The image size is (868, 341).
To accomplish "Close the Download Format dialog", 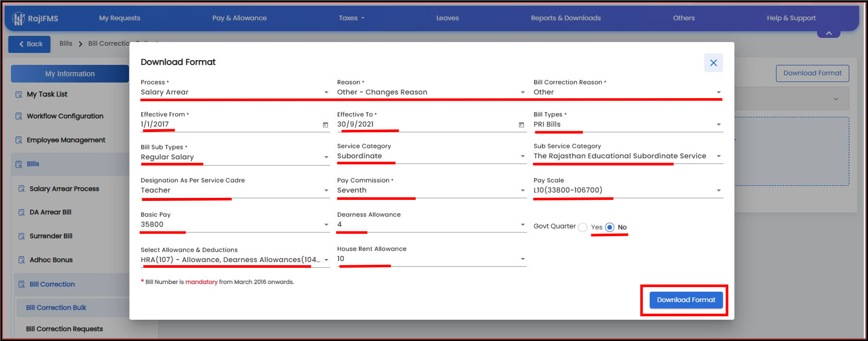I will [x=713, y=63].
